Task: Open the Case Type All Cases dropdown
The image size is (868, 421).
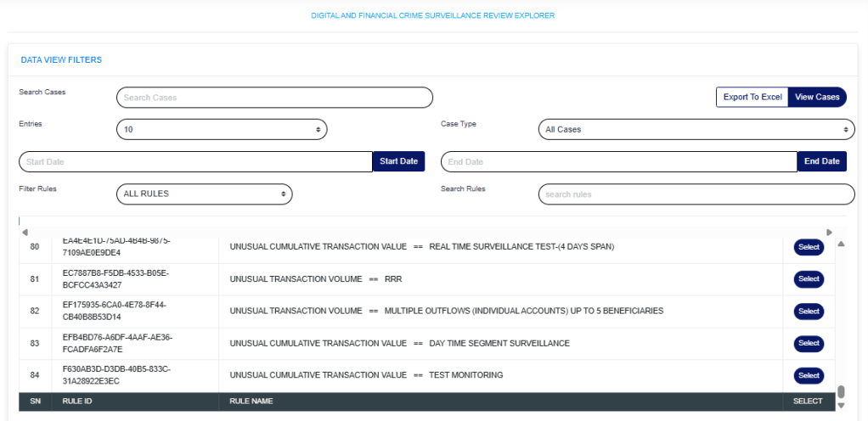Action: tap(696, 130)
